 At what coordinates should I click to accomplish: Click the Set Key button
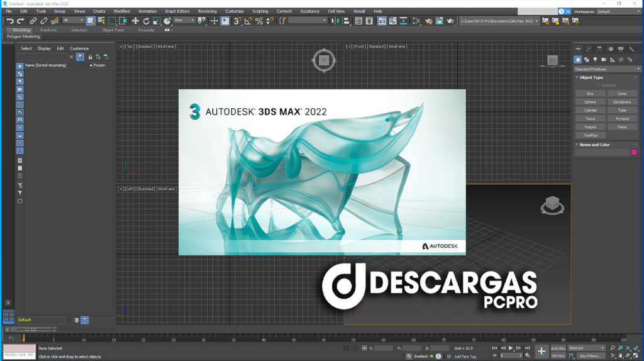click(558, 356)
